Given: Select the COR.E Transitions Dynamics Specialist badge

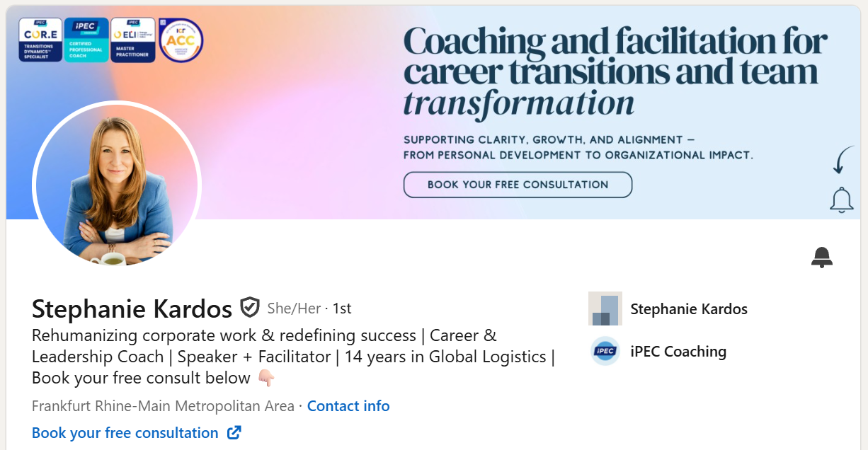Looking at the screenshot, I should (x=40, y=40).
